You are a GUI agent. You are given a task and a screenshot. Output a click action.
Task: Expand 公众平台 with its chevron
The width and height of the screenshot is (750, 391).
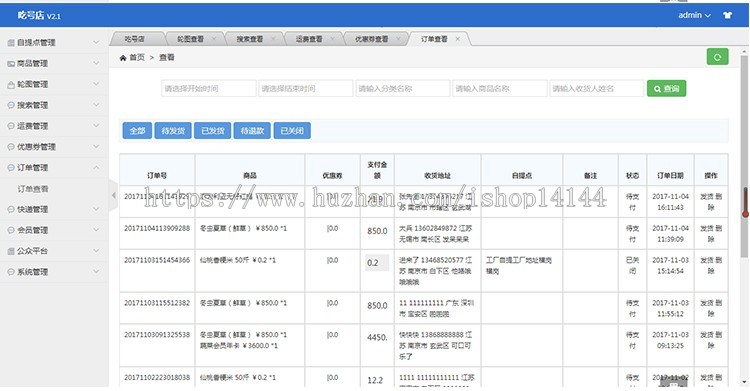(x=96, y=251)
